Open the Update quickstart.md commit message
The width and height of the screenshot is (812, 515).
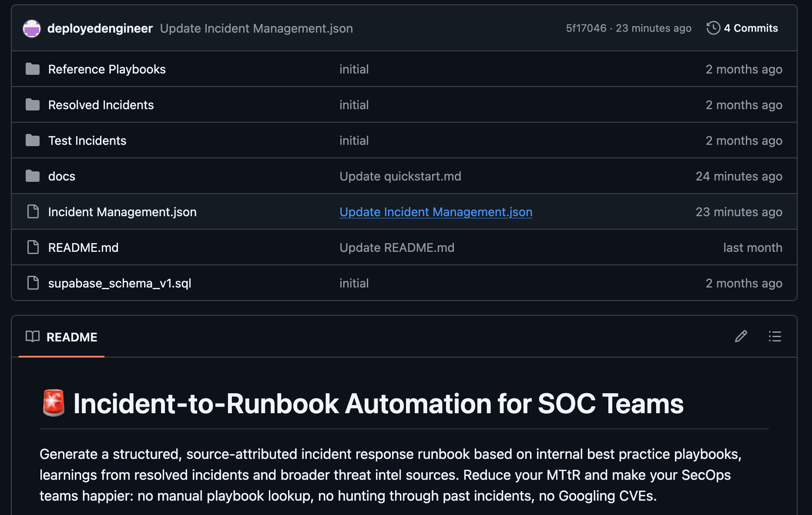[400, 176]
